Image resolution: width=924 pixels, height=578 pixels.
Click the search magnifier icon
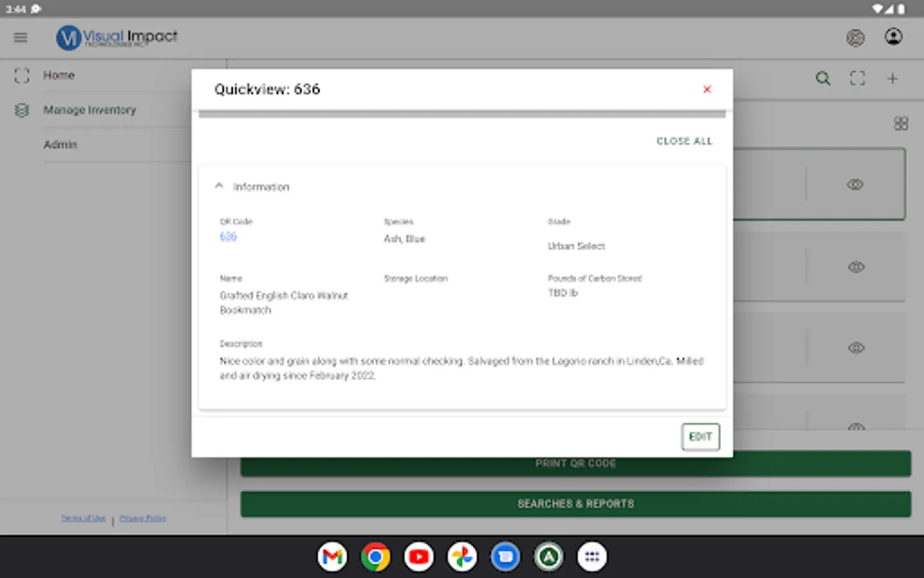tap(823, 78)
